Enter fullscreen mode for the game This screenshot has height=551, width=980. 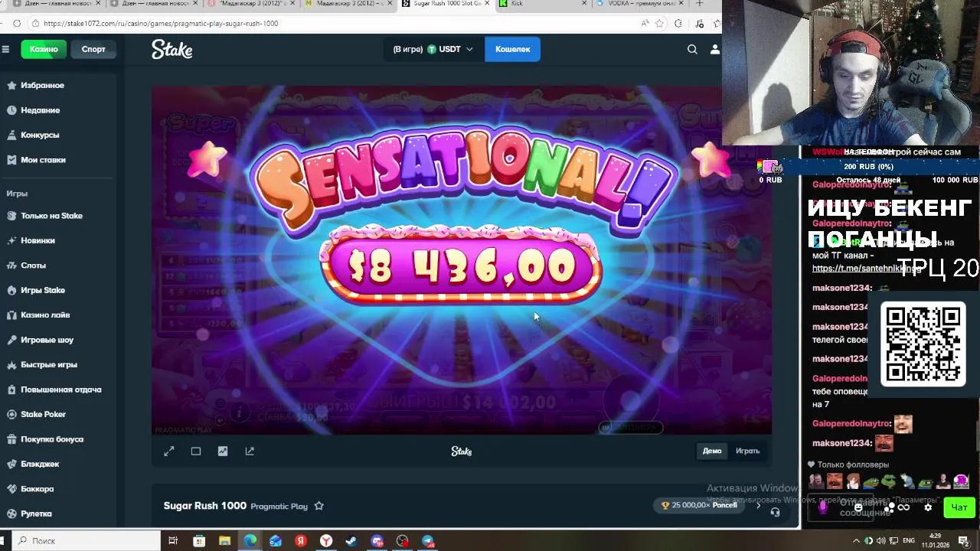point(169,452)
